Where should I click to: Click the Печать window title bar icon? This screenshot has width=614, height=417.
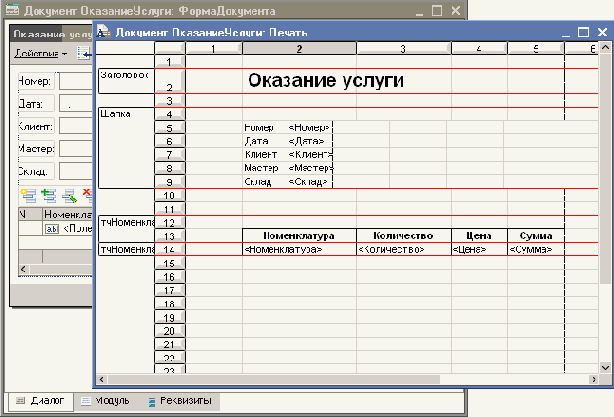coord(104,32)
